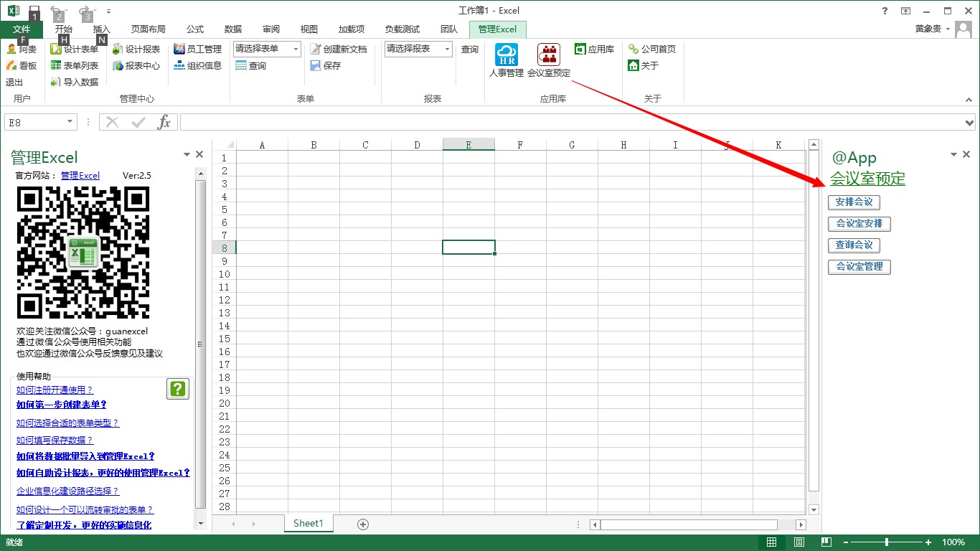
Task: Close the 管理Excel side pane
Action: click(199, 154)
